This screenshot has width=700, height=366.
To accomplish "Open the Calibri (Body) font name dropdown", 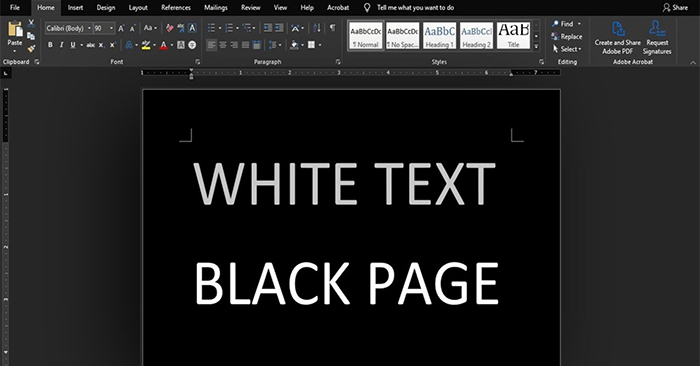I will click(89, 28).
